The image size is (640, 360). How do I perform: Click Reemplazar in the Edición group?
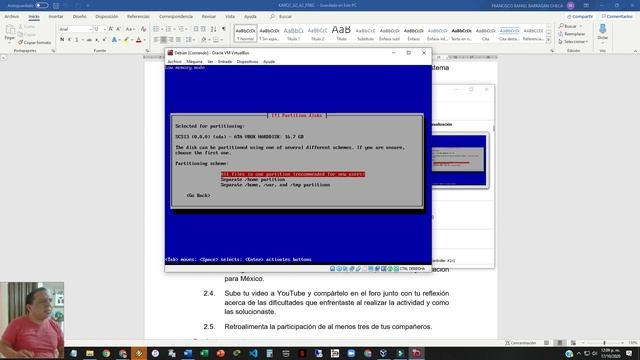tap(571, 34)
